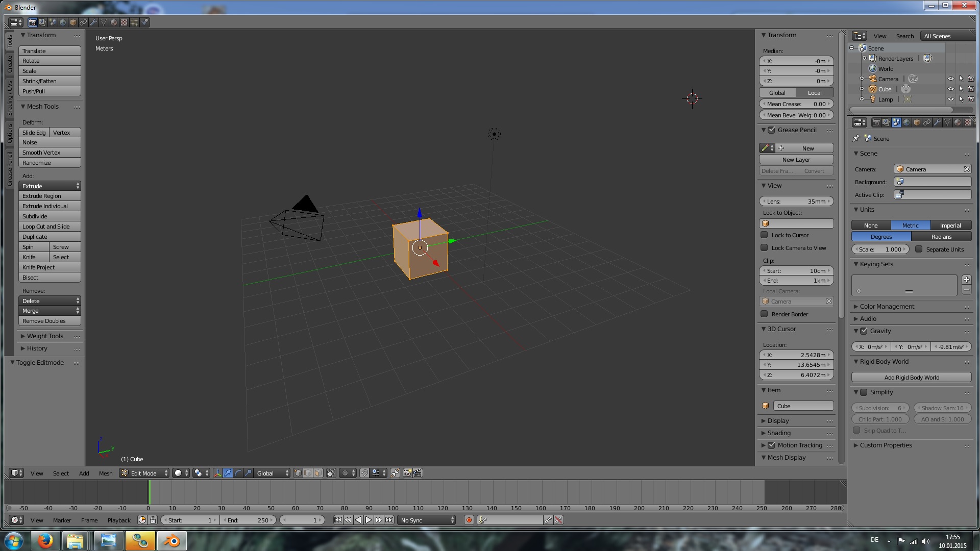Screen dimensions: 980x551
Task: Expand the Color Management panel
Action: point(887,307)
